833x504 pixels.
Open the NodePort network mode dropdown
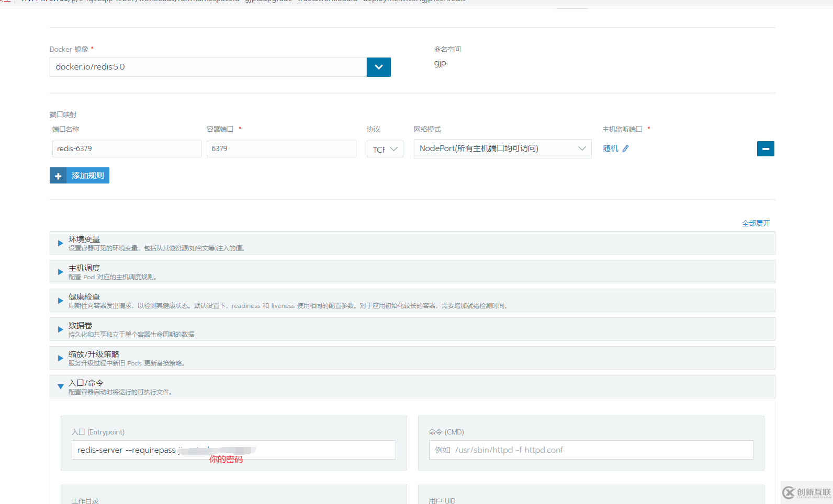pos(503,148)
